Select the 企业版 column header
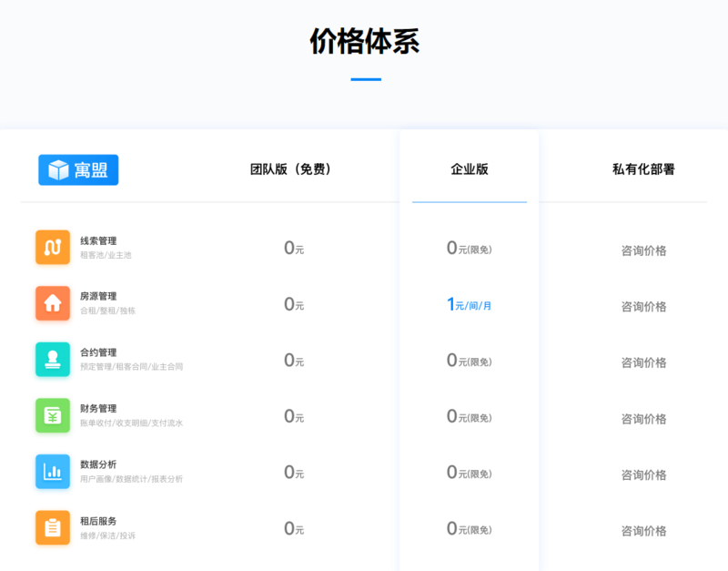This screenshot has width=728, height=571. coord(470,169)
